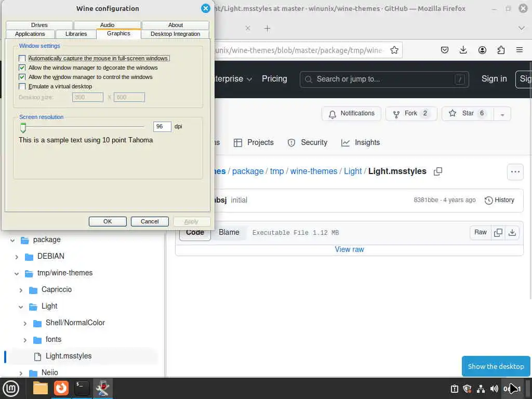The width and height of the screenshot is (532, 399).
Task: Open the Applications tab
Action: click(x=30, y=34)
